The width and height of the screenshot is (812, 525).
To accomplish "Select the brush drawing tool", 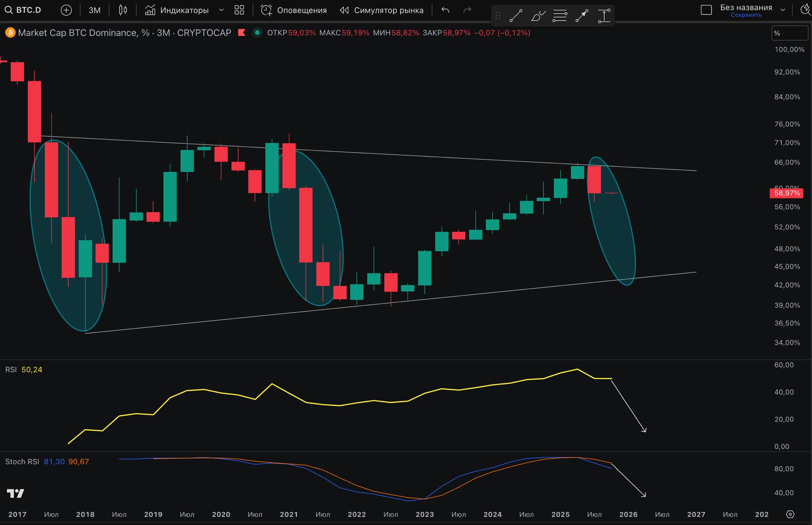I will (538, 15).
